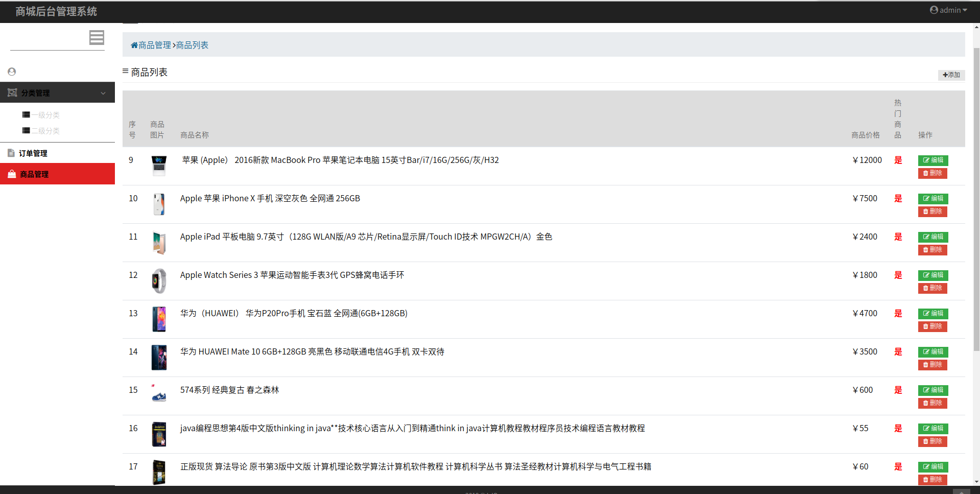Edit the MacBook Pro product row 9
The height and width of the screenshot is (494, 980).
(x=933, y=160)
